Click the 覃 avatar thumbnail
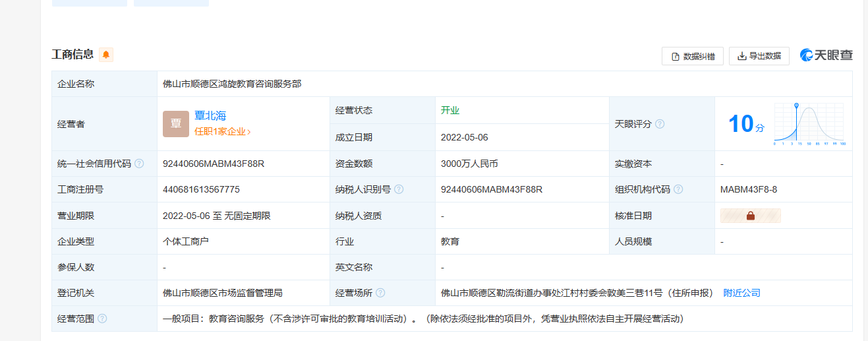 [x=176, y=124]
